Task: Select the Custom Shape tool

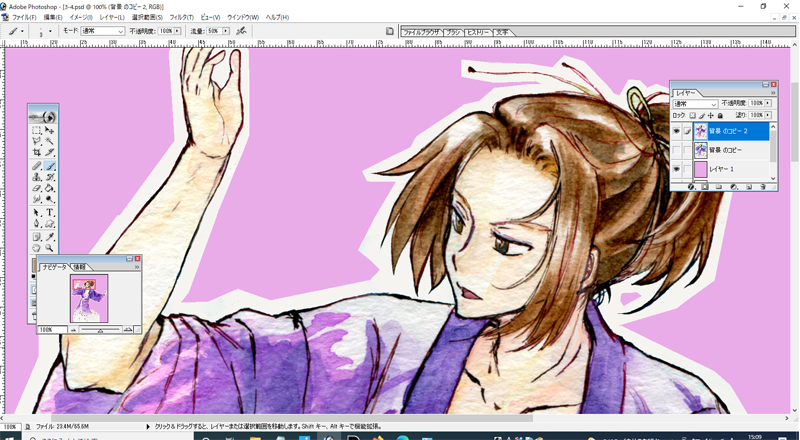Action: 49,224
